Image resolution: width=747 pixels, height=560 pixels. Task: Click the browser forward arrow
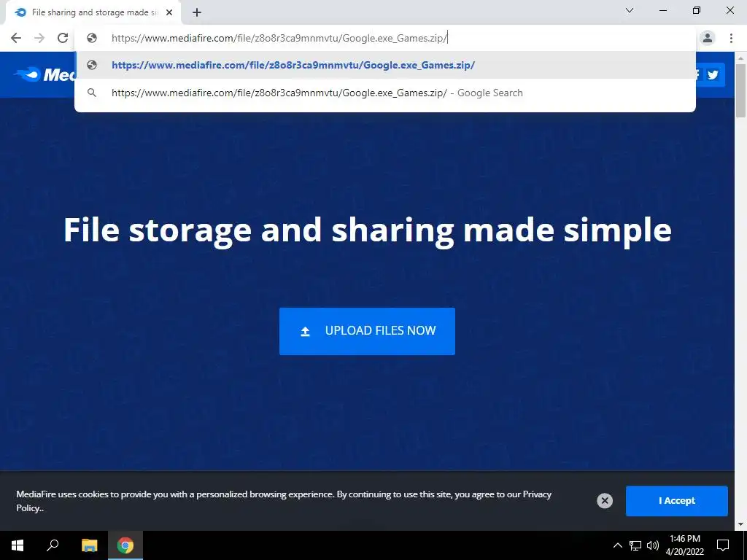coord(39,38)
